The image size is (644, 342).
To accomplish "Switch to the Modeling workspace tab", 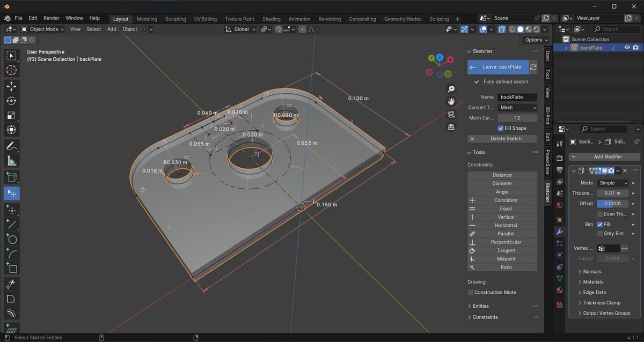I will click(x=147, y=19).
